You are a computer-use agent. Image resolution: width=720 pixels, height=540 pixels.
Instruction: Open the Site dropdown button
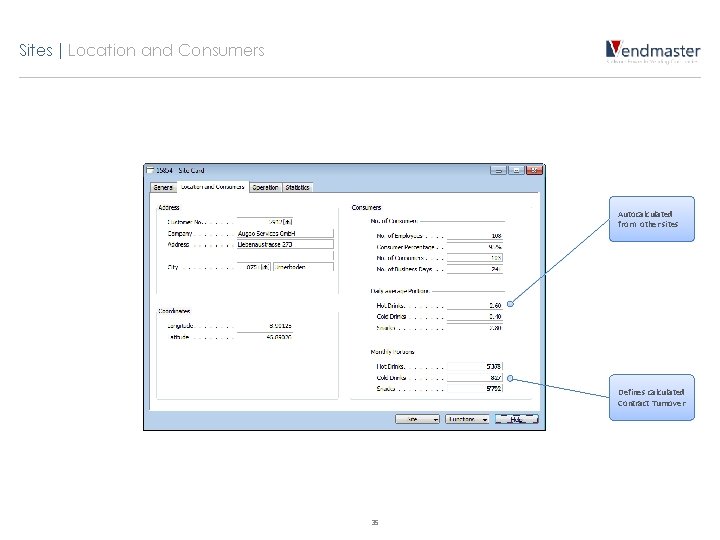coord(417,419)
